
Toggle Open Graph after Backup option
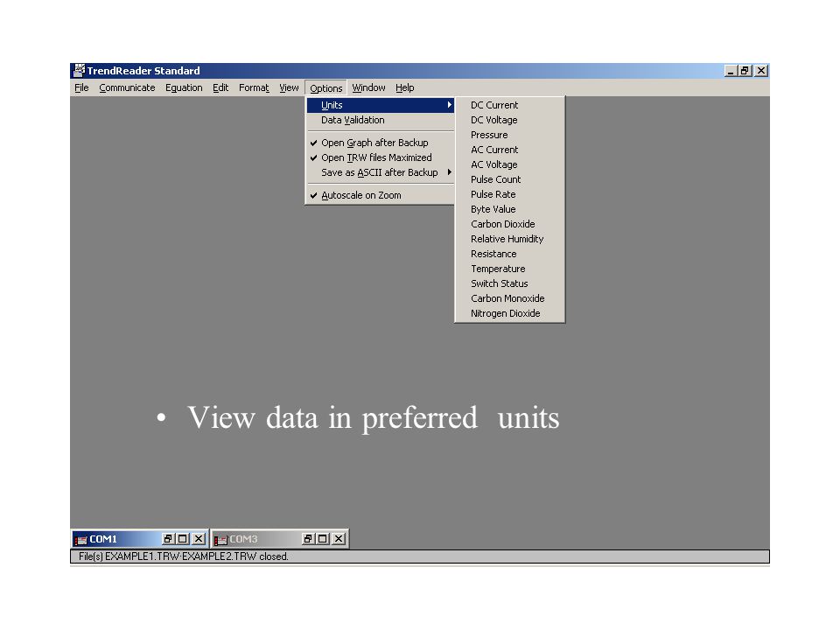click(x=381, y=143)
